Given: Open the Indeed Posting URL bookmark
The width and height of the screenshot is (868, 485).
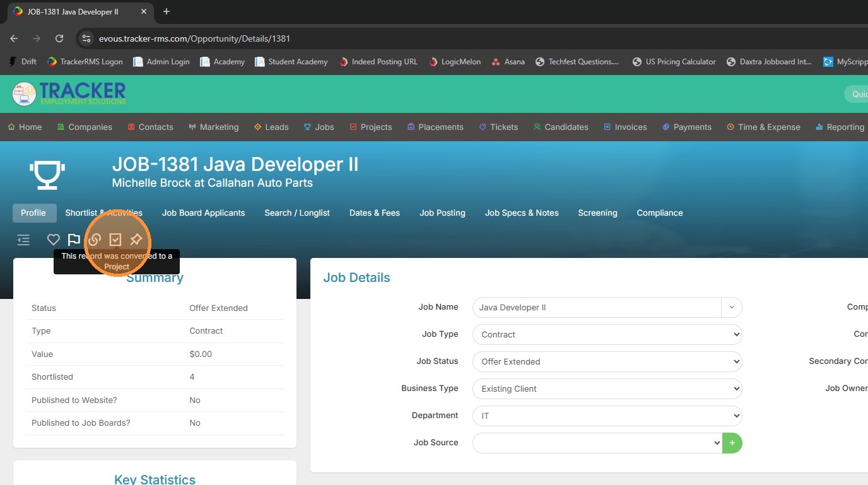Looking at the screenshot, I should (x=378, y=62).
